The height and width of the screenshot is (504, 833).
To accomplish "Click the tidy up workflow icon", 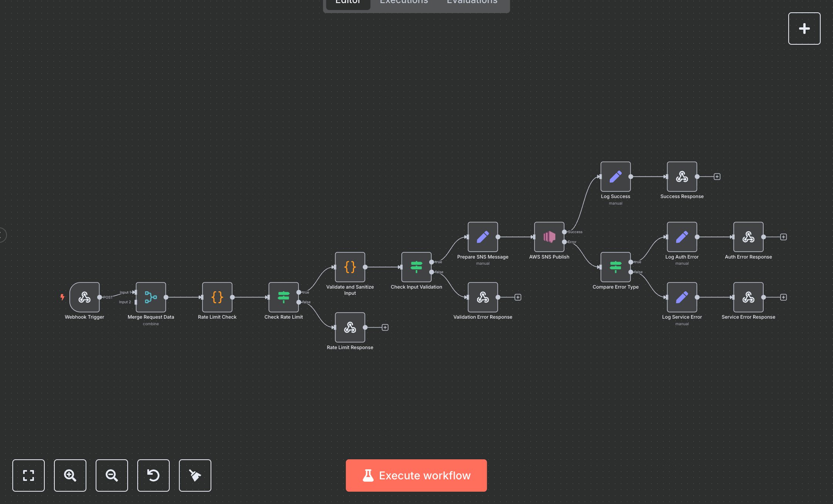I will tap(195, 475).
